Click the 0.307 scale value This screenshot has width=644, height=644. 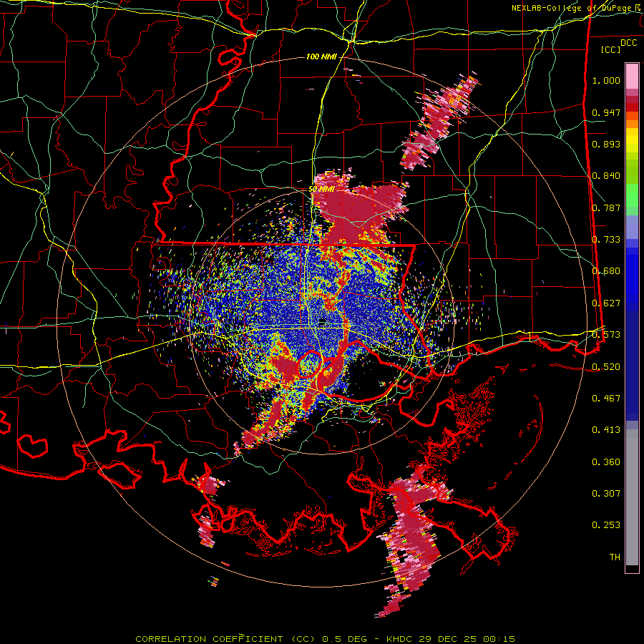pyautogui.click(x=606, y=493)
